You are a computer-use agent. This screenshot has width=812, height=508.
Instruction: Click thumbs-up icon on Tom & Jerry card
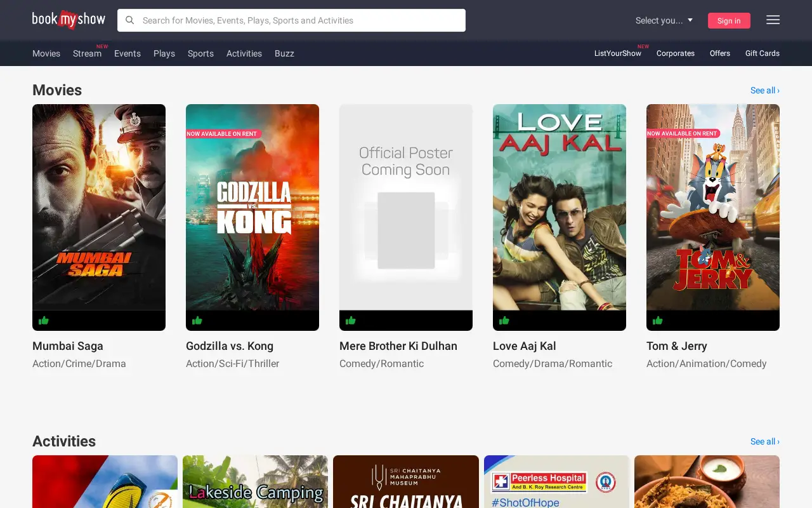point(658,321)
